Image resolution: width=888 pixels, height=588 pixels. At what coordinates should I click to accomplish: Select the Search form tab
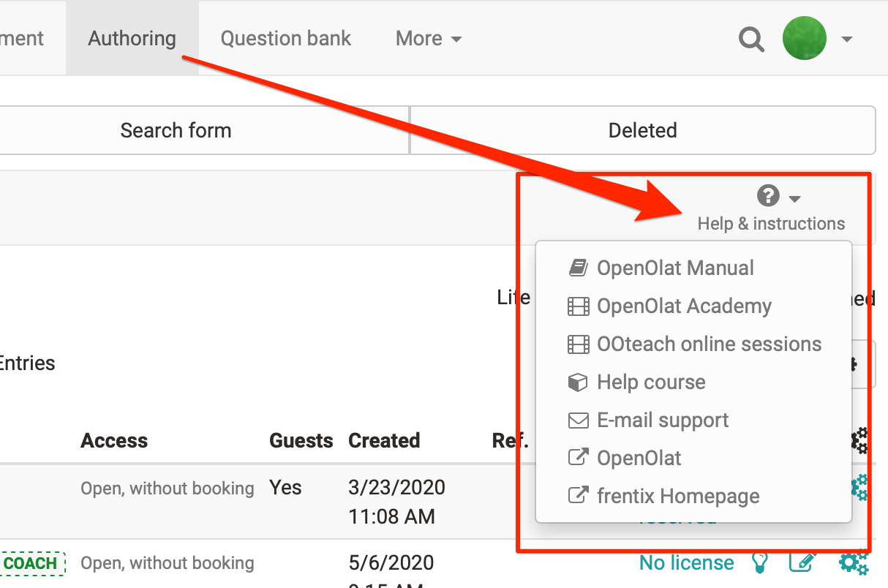[x=176, y=130]
